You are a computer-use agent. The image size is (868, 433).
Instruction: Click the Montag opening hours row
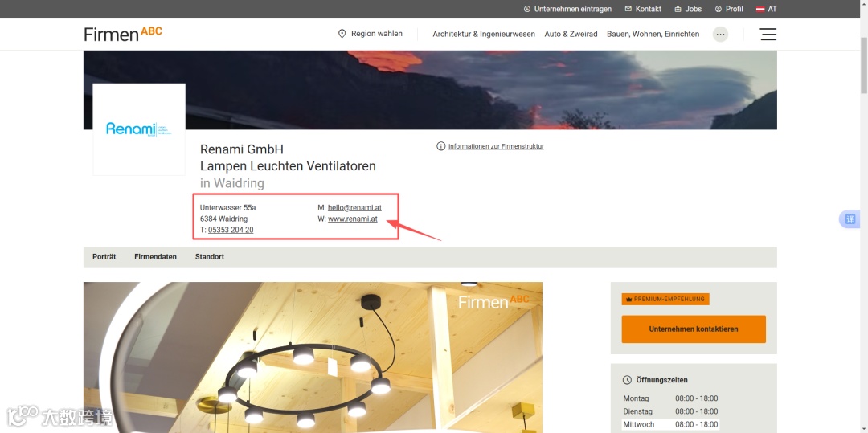tap(670, 398)
